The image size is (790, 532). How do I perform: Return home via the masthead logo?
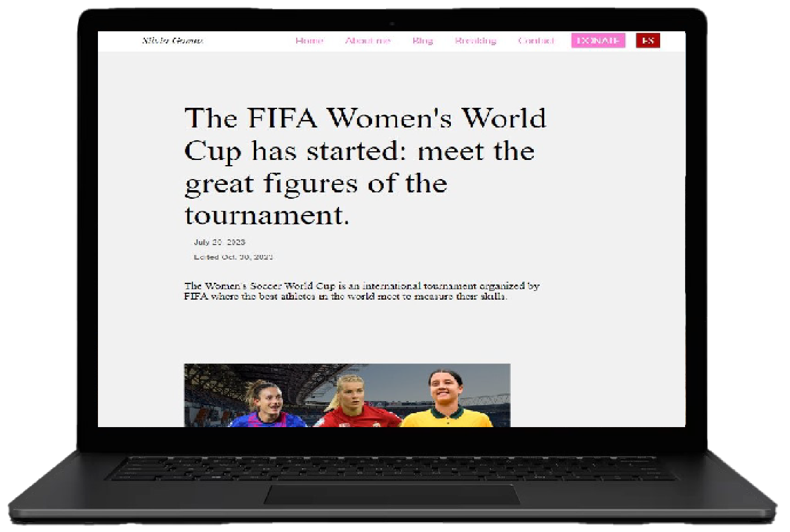point(173,41)
